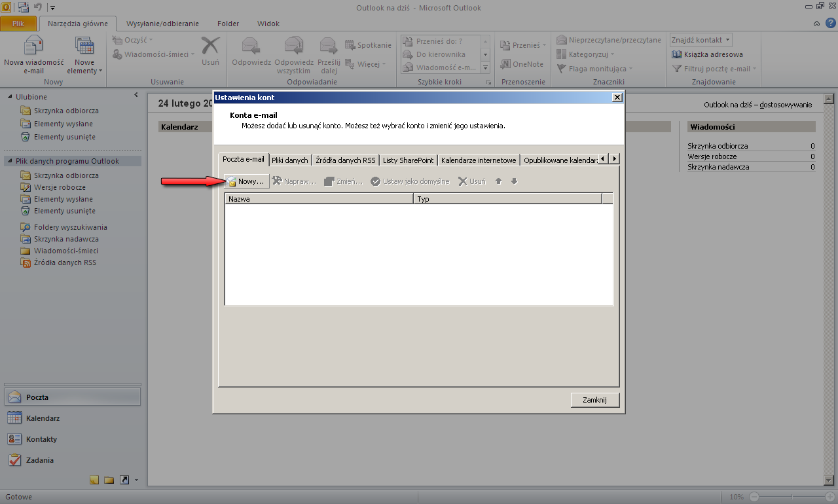Click the Nowy account button in dialog
The height and width of the screenshot is (504, 838).
point(246,181)
